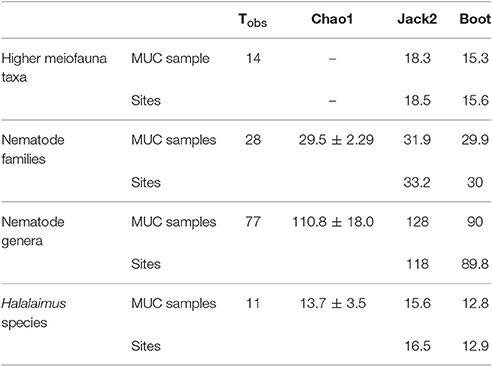The height and width of the screenshot is (366, 492).
Task: Click the Chao1 column header
Action: [x=332, y=19]
